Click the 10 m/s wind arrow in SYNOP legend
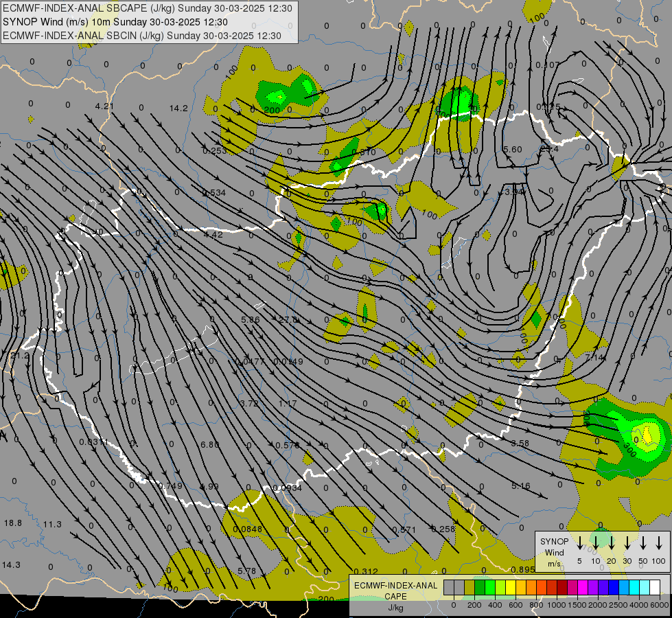This screenshot has width=672, height=618. tap(595, 543)
